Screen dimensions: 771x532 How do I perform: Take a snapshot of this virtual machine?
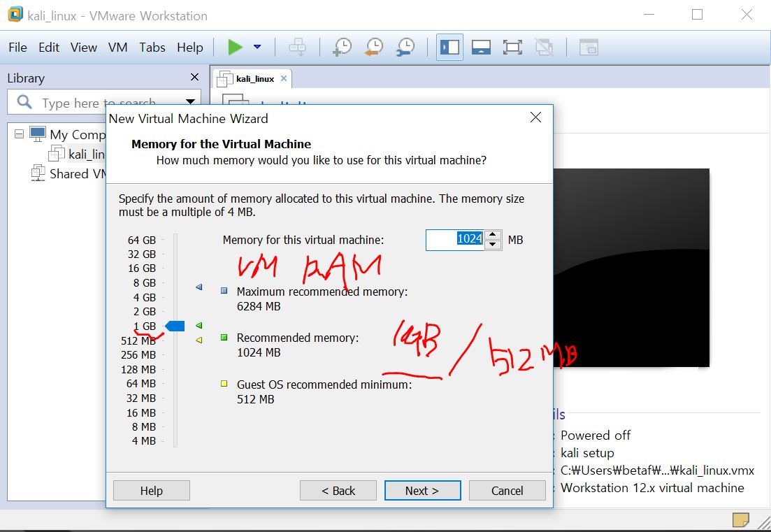pos(343,48)
